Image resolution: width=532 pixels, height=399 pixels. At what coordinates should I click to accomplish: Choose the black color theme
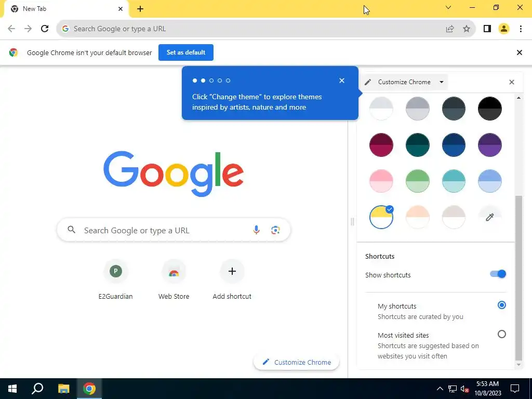coord(489,109)
